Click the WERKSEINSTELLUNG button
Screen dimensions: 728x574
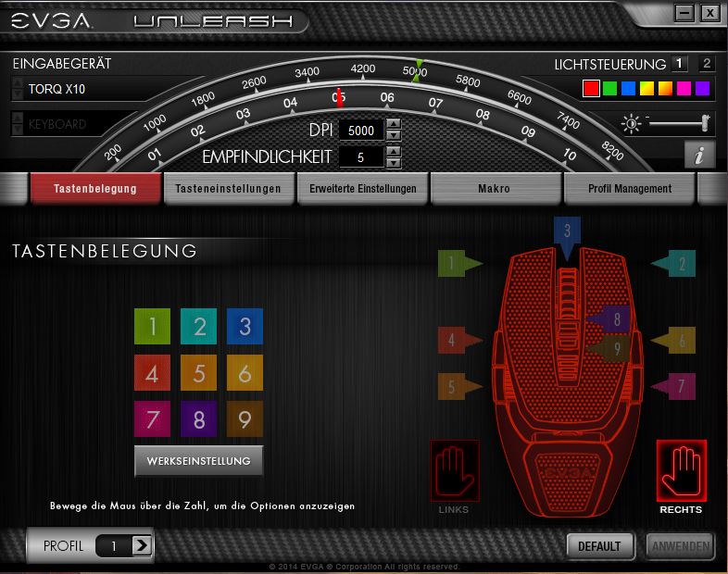tap(199, 461)
